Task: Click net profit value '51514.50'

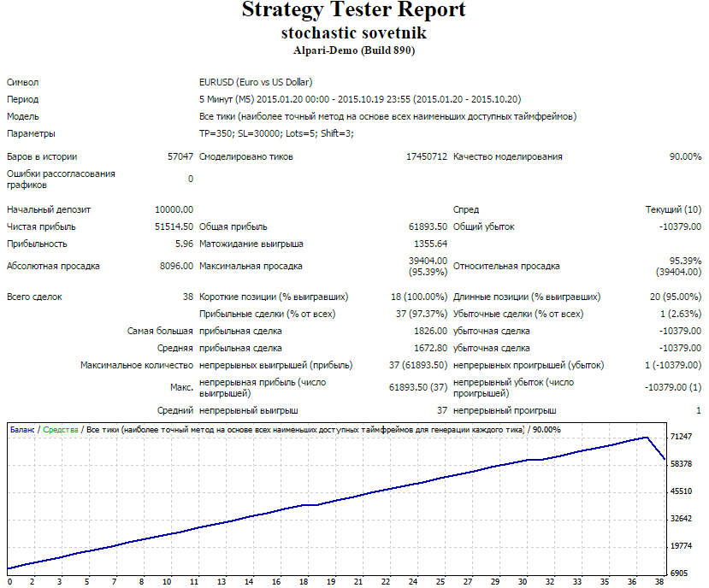Action: click(174, 226)
